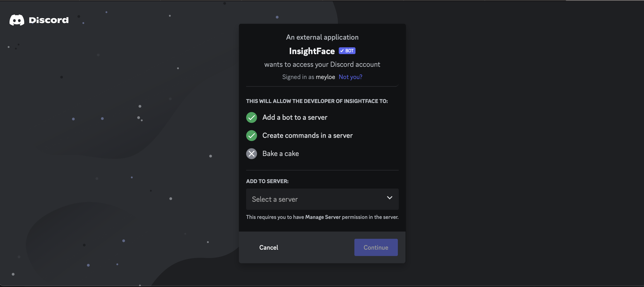
Task: Click the Cancel button
Action: pos(269,247)
